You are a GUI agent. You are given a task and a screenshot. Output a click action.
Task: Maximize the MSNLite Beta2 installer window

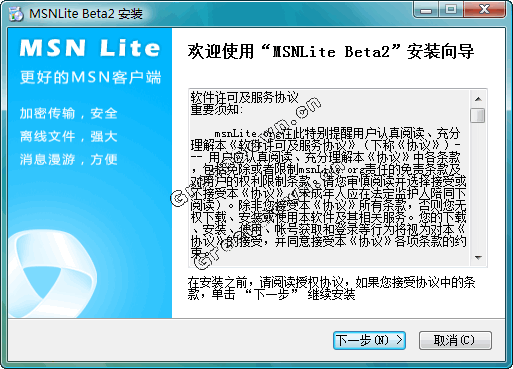[451, 9]
